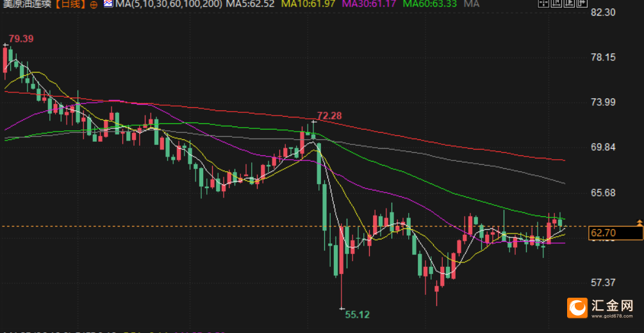This screenshot has height=333, width=644.
Task: Click the orange circled-plus icon beside 日线
Action: [94, 4]
